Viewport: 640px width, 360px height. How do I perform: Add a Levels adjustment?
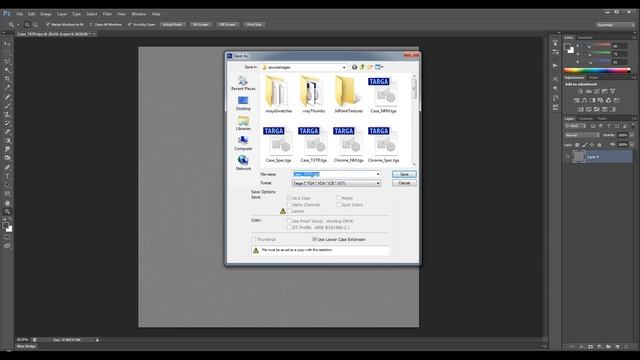(588, 91)
